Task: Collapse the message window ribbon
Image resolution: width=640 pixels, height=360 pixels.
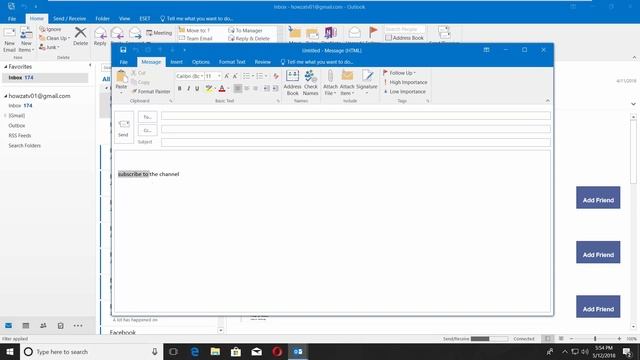Action: pos(547,100)
